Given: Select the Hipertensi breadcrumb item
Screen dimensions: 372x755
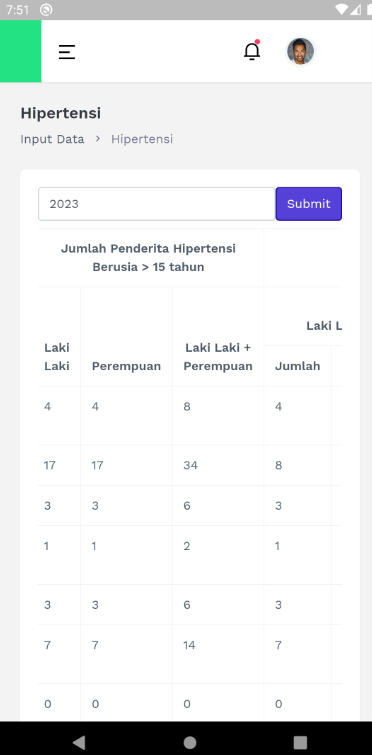Looking at the screenshot, I should coord(142,139).
